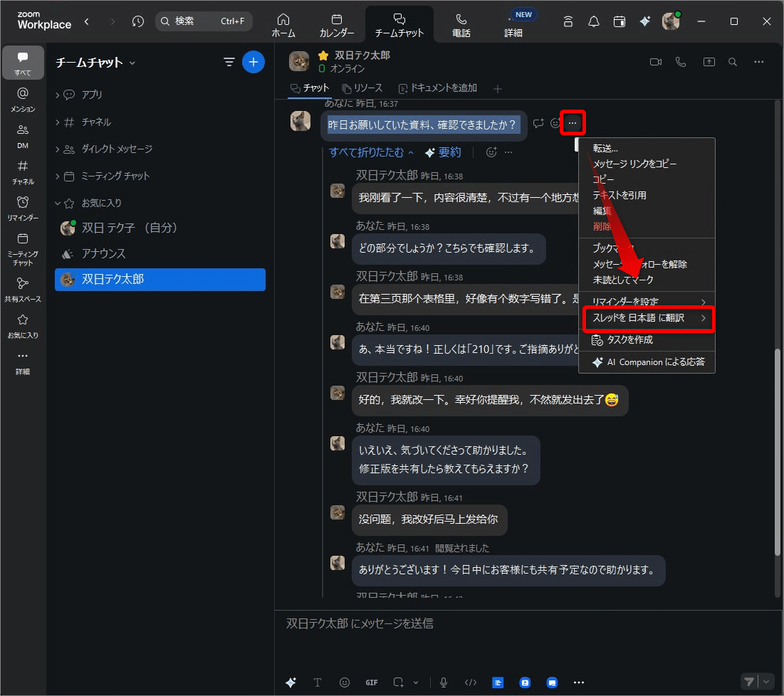Open リマインダーを設定 submenu

click(646, 302)
